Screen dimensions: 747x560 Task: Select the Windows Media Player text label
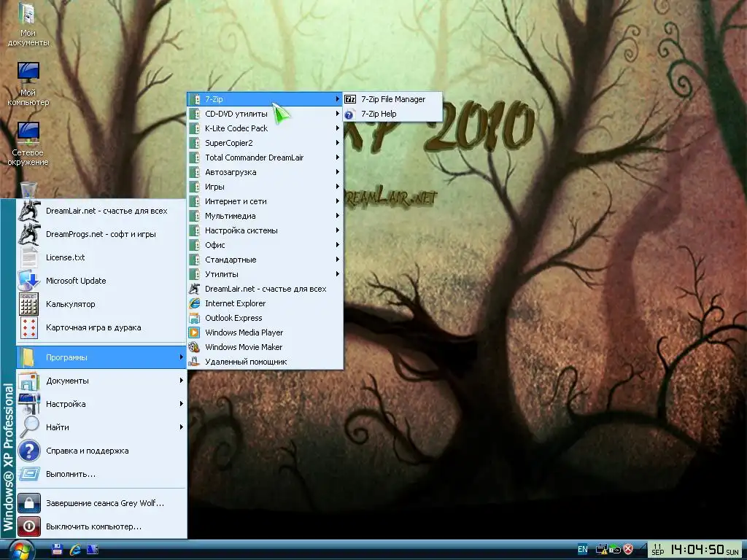244,332
